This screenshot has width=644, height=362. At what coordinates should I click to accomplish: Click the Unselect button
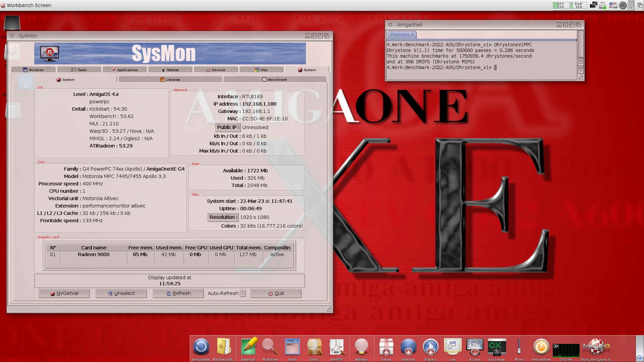coord(121,294)
